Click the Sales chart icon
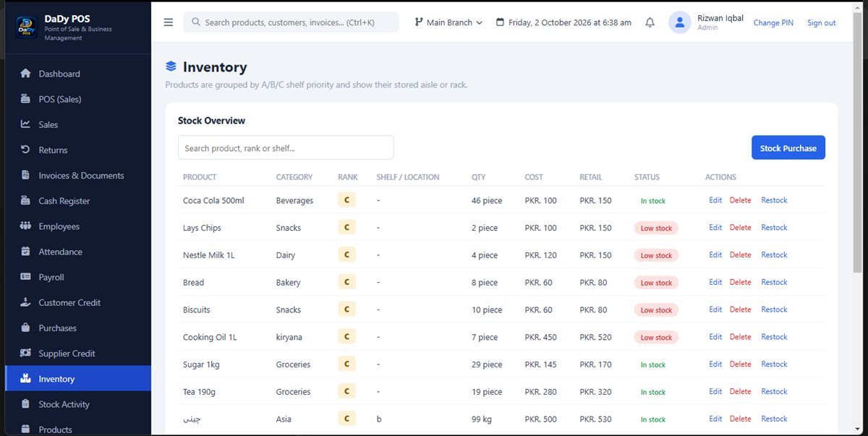The height and width of the screenshot is (436, 868). [x=25, y=124]
